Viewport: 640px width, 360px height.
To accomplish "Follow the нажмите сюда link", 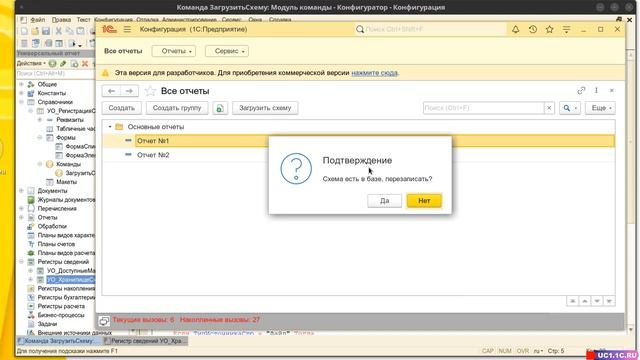I will (x=374, y=73).
